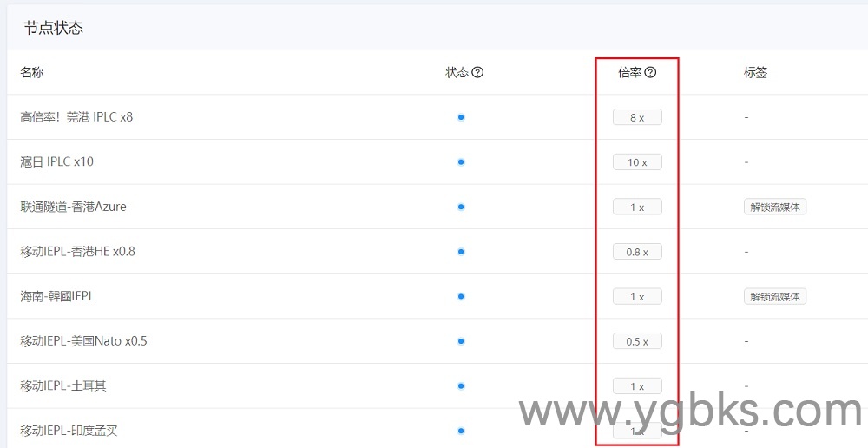Click status dot for 海南-韓國IEPL
The image size is (868, 448).
pyautogui.click(x=461, y=296)
